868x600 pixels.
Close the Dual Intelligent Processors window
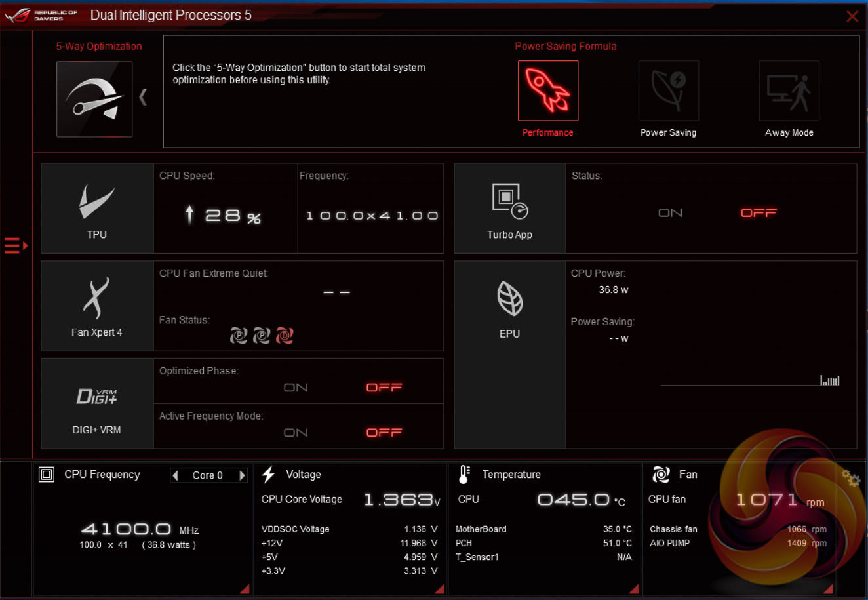852,16
